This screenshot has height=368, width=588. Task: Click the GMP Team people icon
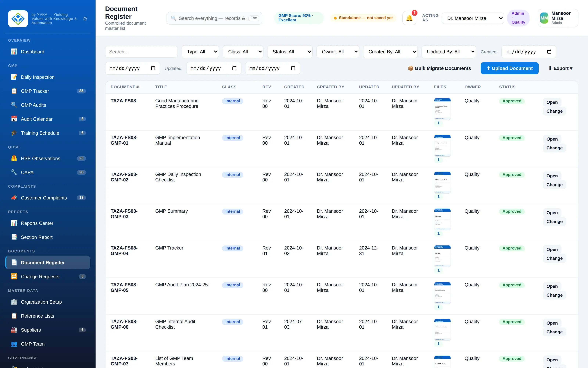coord(14,344)
